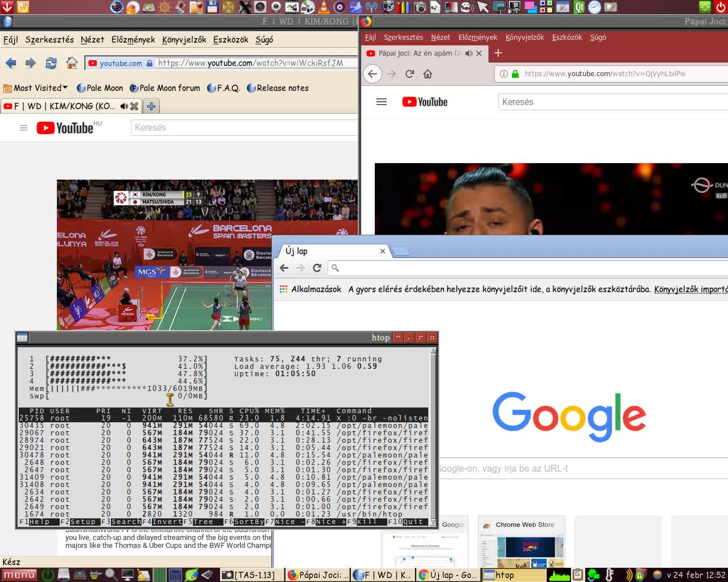728x582 pixels.
Task: Open Szerkesztés menu in Pale Moon
Action: tap(49, 40)
